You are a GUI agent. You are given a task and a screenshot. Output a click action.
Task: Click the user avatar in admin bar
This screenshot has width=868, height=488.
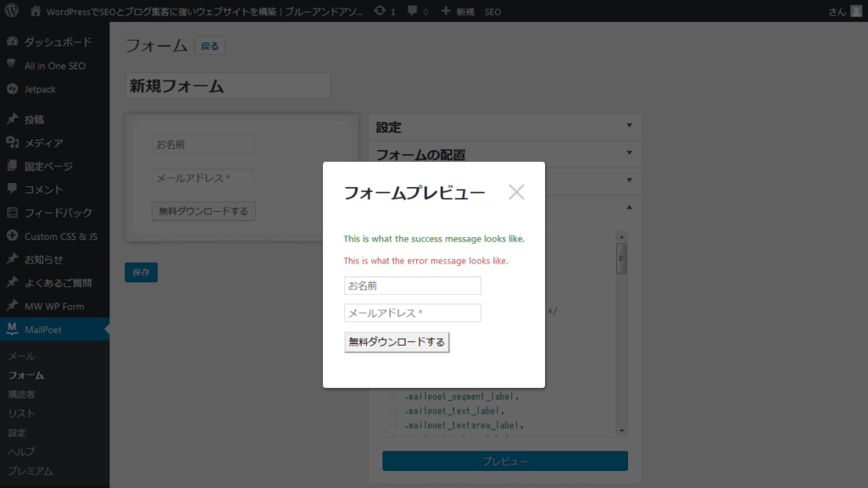click(856, 11)
